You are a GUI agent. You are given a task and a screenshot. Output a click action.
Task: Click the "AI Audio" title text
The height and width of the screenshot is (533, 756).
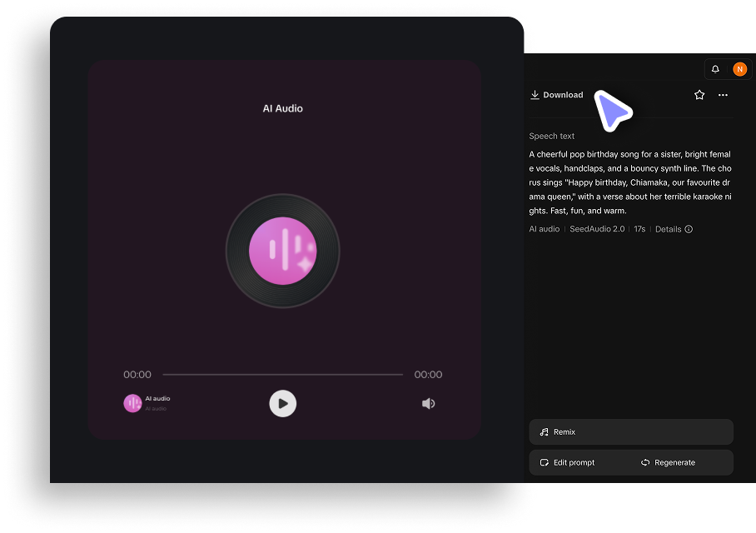282,108
